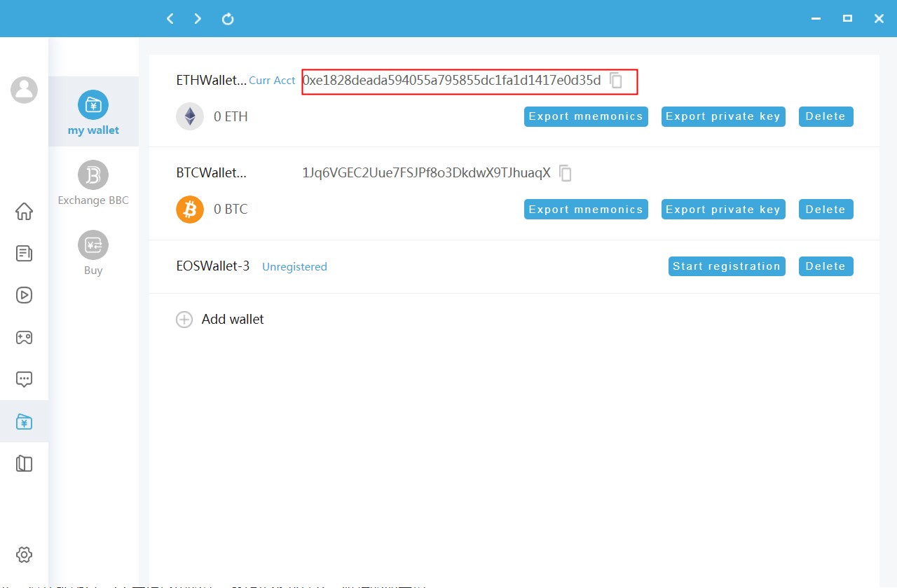897x588 pixels.
Task: Go back with the left arrow
Action: click(170, 19)
